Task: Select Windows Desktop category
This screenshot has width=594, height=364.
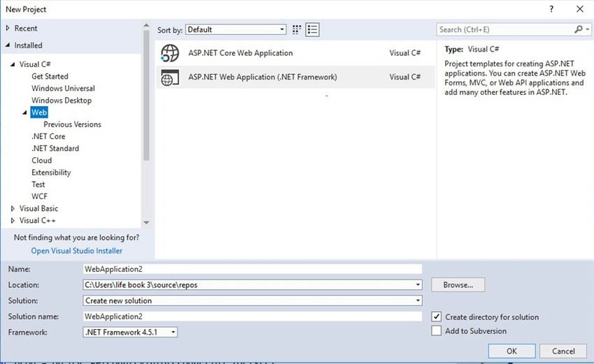Action: (61, 101)
